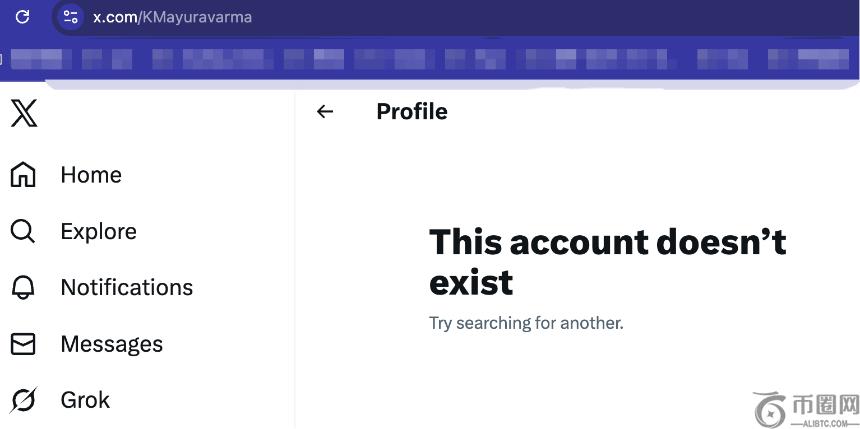Click the Home house icon
Image resolution: width=860 pixels, height=429 pixels.
[x=23, y=175]
